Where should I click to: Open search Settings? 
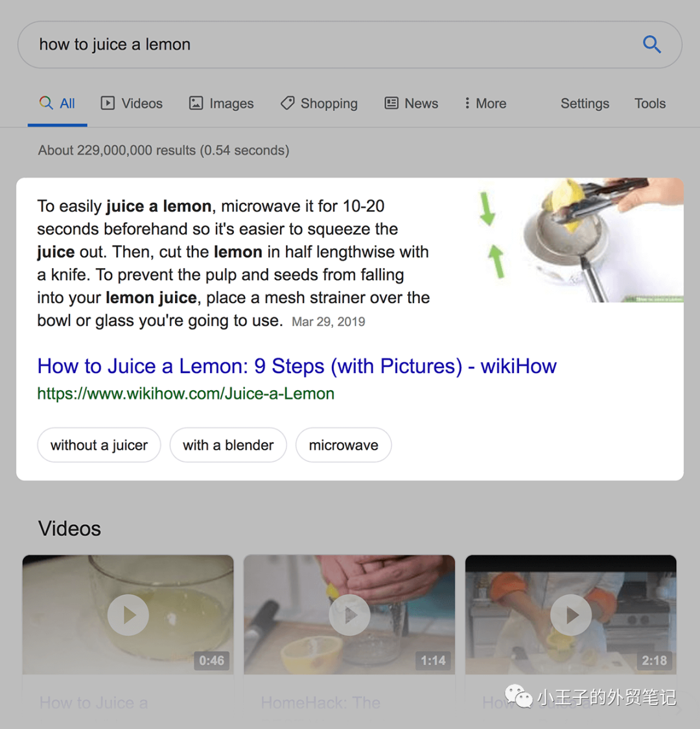(x=585, y=103)
